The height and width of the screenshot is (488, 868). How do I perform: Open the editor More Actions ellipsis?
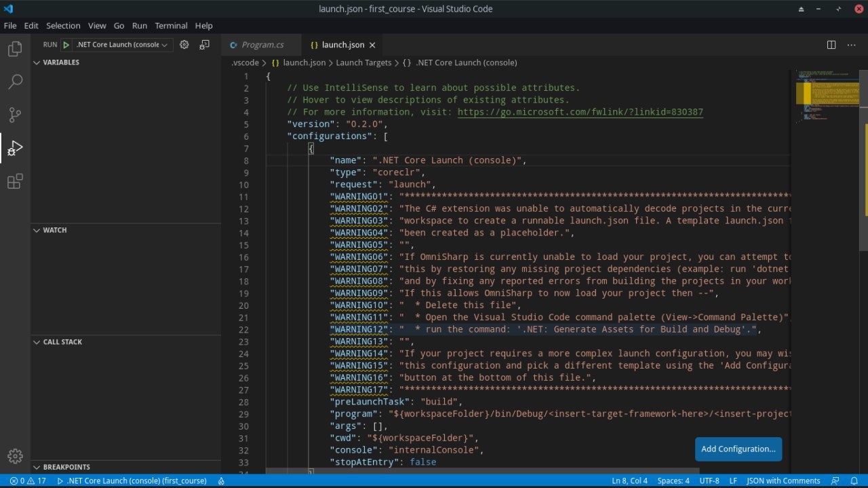(x=852, y=45)
